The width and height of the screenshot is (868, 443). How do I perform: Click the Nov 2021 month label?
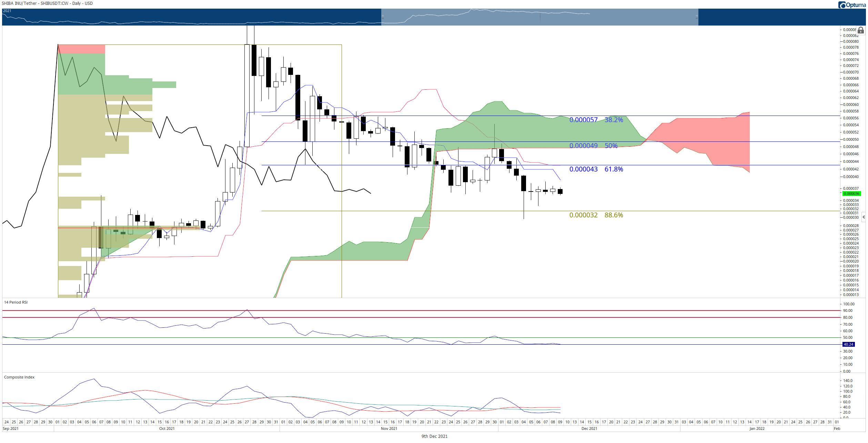click(389, 429)
